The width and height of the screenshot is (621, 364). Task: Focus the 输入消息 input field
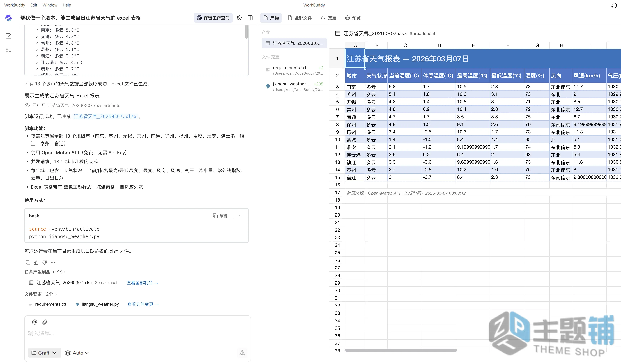[137, 333]
